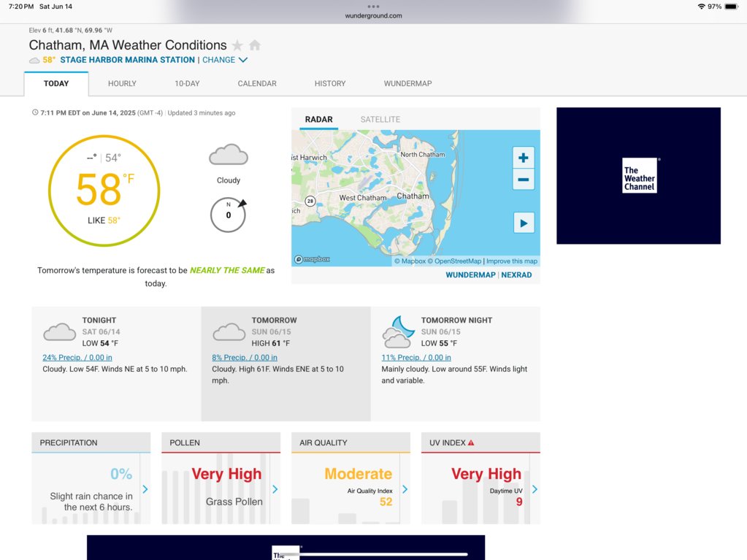The image size is (747, 560).
Task: Click the elevation and coordinates text
Action: tap(71, 30)
